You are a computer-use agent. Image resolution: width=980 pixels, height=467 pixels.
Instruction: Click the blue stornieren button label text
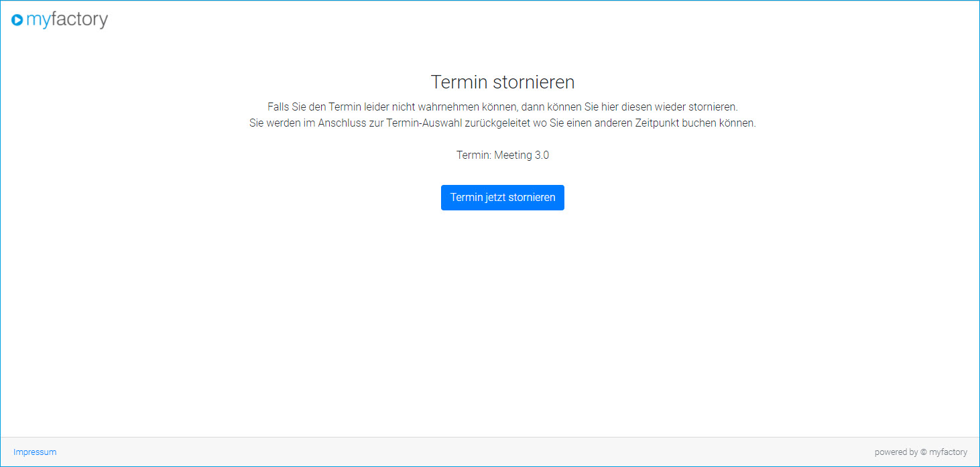502,197
